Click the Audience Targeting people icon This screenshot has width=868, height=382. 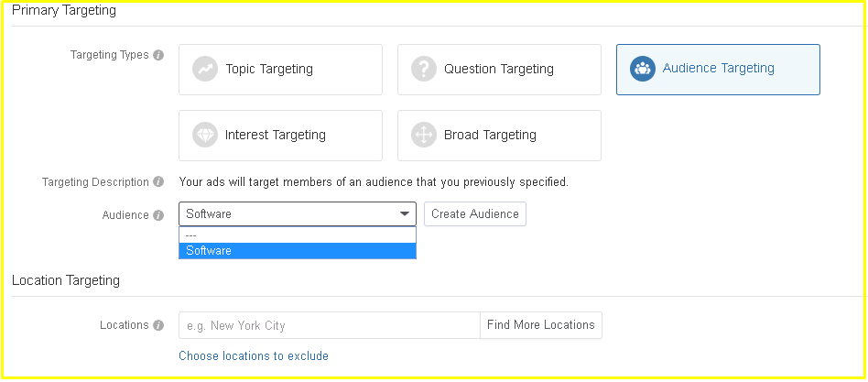pos(643,69)
